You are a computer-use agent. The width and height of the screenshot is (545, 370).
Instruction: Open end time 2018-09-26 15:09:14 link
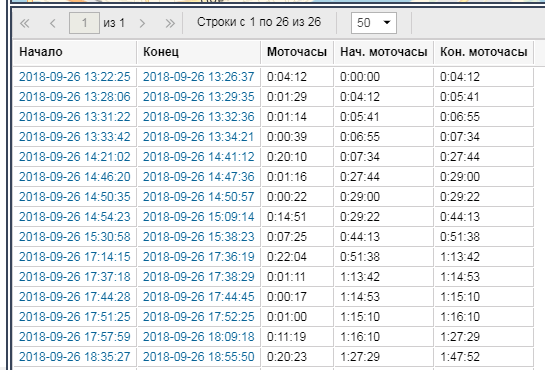(198, 217)
